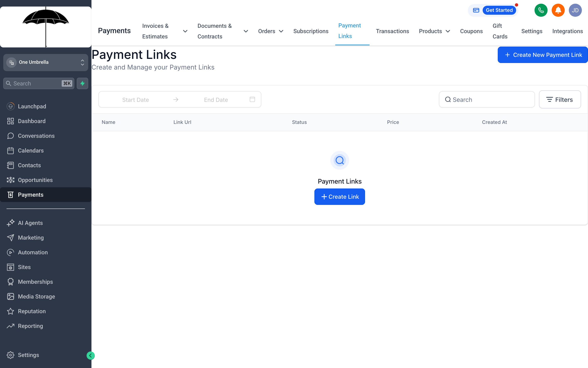This screenshot has width=588, height=368.
Task: Open the Subscriptions tab
Action: (311, 31)
